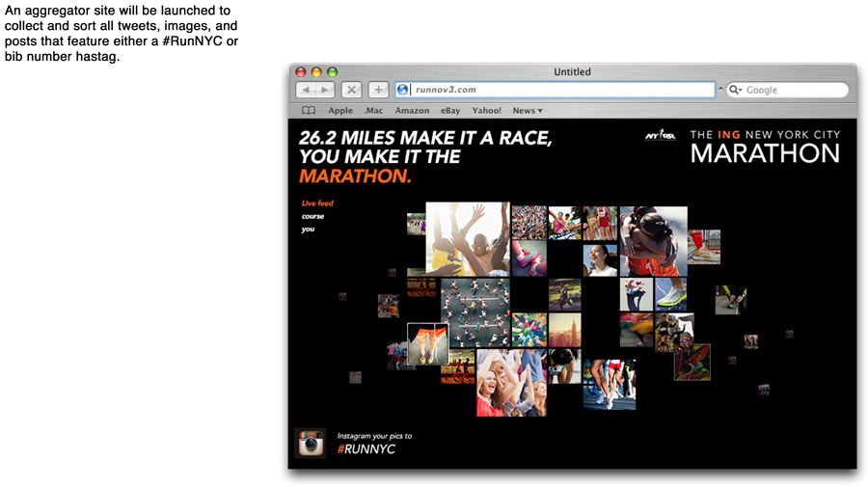Click the Instagram camera icon
Image resolution: width=868 pixels, height=487 pixels.
pos(311,443)
